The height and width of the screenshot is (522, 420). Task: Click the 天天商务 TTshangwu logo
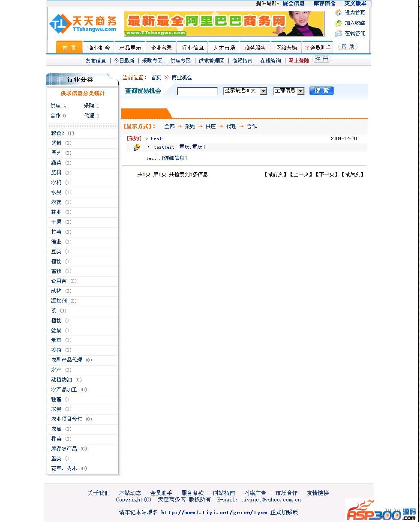click(83, 23)
